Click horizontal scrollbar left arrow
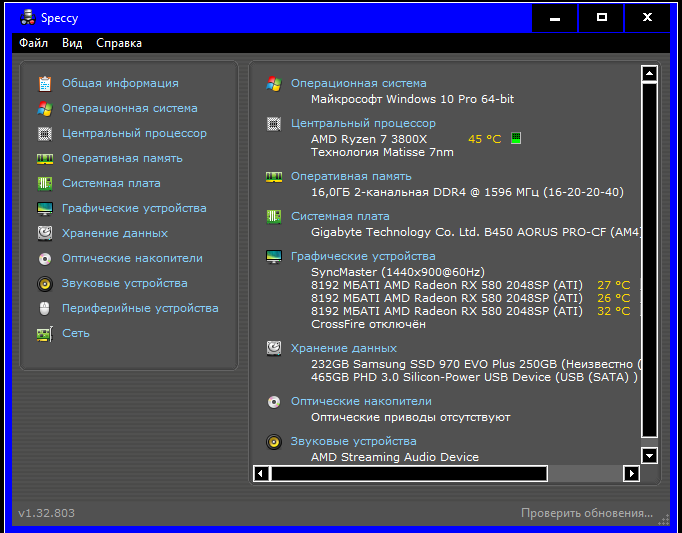682x533 pixels. point(261,473)
